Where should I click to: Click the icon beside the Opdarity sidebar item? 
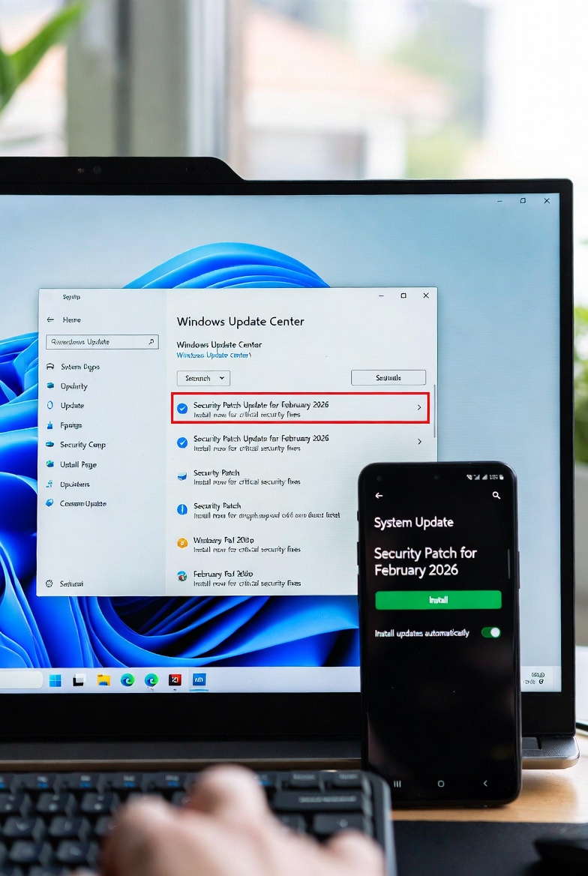pyautogui.click(x=50, y=385)
